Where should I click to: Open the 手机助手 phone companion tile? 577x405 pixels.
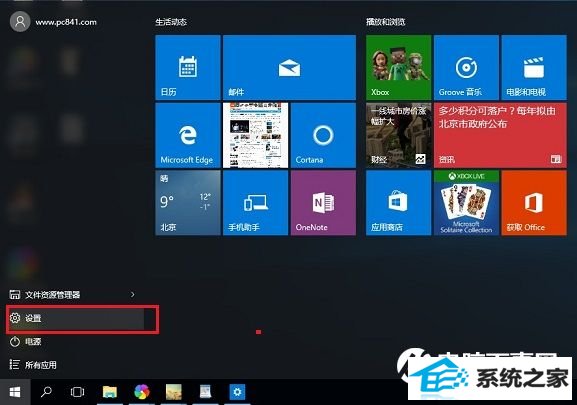(255, 203)
